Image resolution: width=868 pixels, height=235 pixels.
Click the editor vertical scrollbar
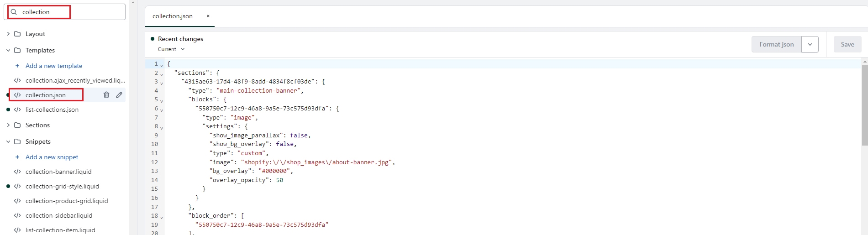864,105
